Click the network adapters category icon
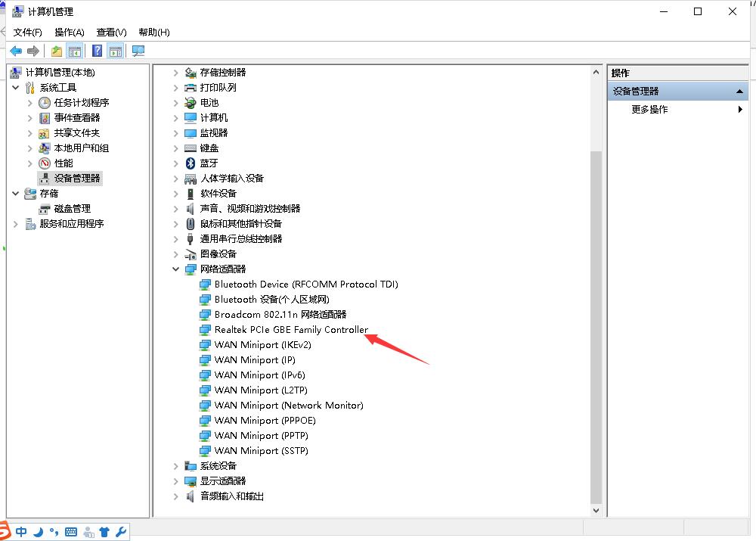The image size is (756, 541). tap(191, 269)
